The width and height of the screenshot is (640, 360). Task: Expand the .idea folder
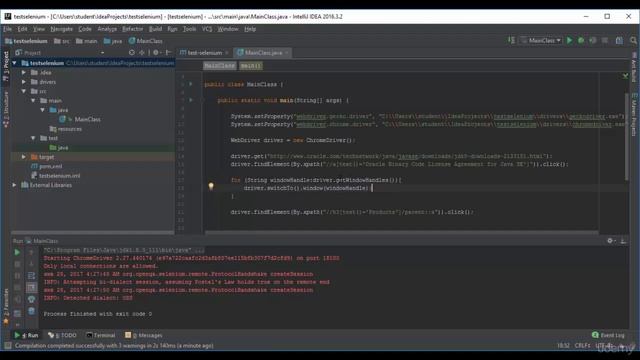point(24,72)
